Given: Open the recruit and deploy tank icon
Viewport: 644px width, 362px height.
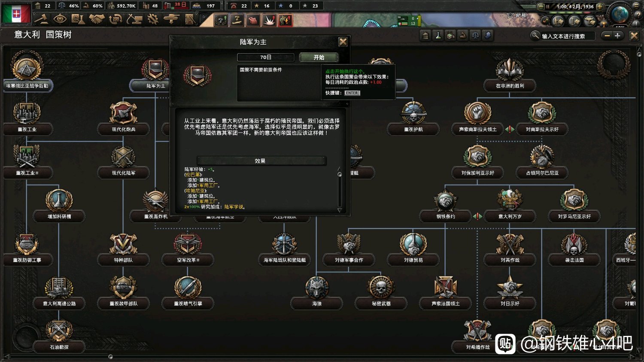Looking at the screenshot, I should pos(171,19).
